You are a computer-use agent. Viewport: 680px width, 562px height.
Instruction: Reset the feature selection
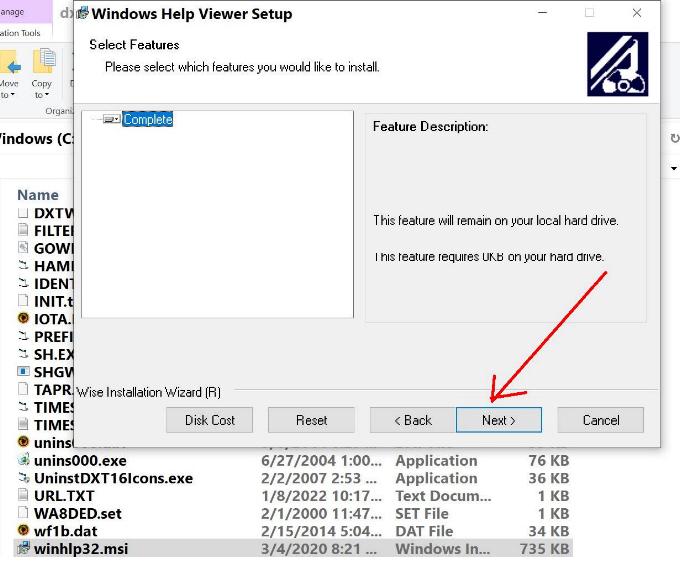(311, 420)
